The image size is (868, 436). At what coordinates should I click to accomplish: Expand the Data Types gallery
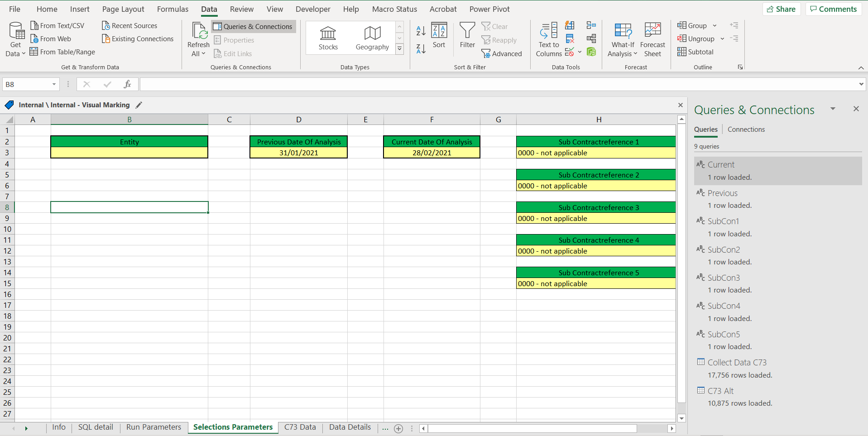[400, 49]
